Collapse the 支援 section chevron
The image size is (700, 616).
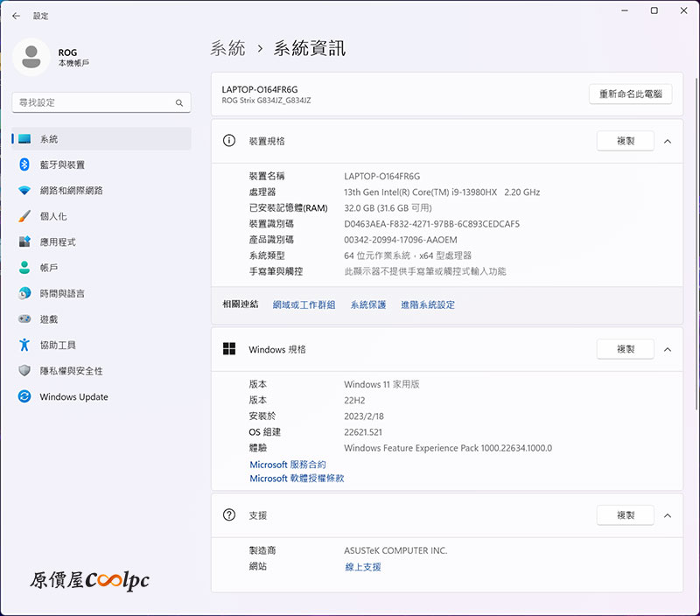(x=668, y=515)
